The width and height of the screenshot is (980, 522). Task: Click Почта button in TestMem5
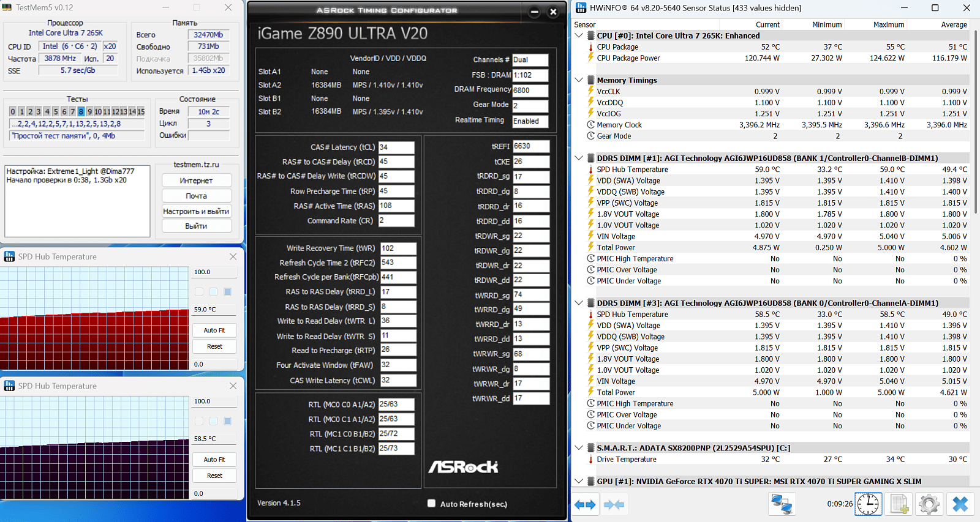coord(197,196)
